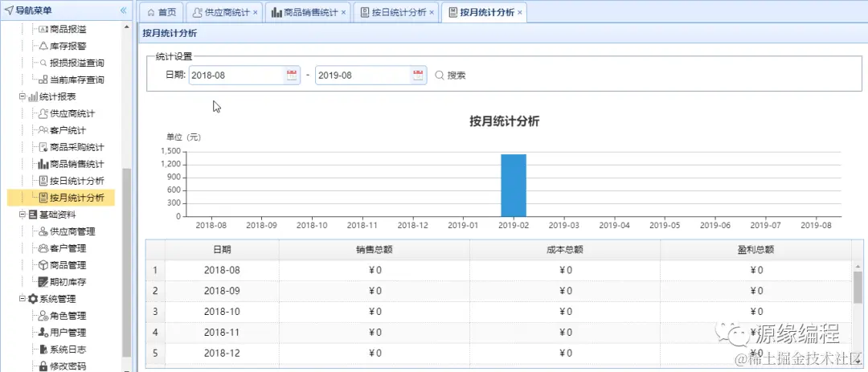Open 系统日志 in the sidebar

click(68, 350)
